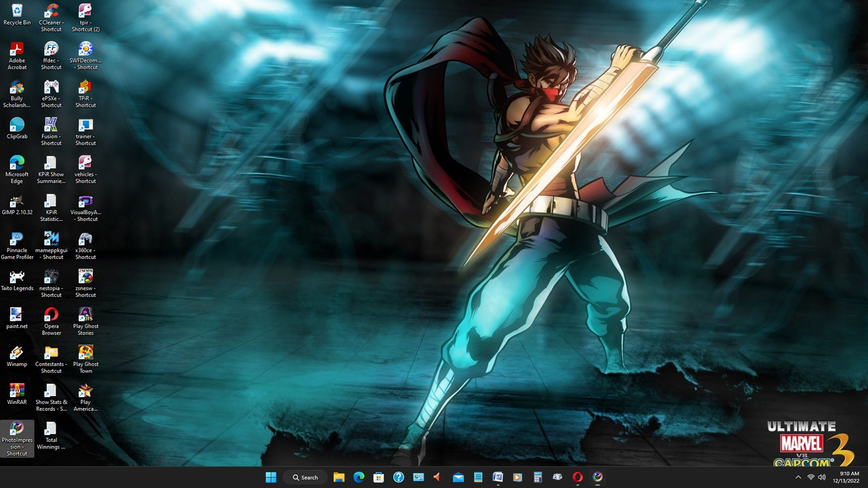Select the tpir - Shortcut (2) icon

(x=85, y=18)
